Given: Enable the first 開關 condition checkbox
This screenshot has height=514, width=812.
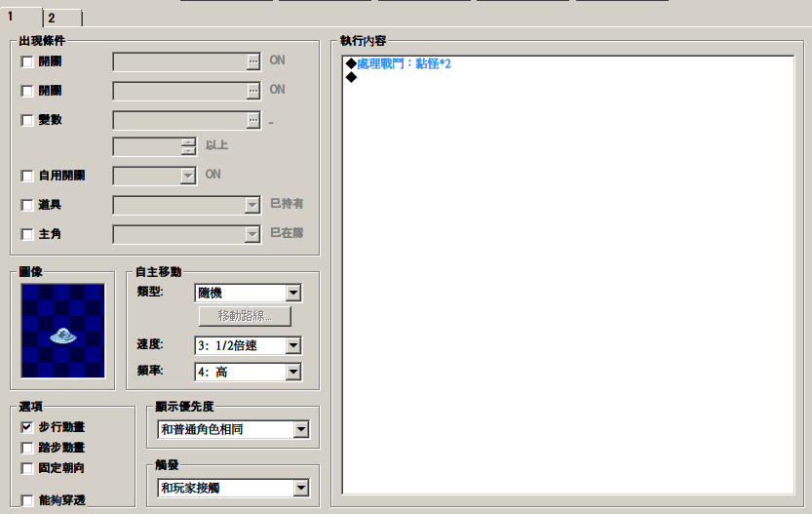Looking at the screenshot, I should tap(27, 61).
